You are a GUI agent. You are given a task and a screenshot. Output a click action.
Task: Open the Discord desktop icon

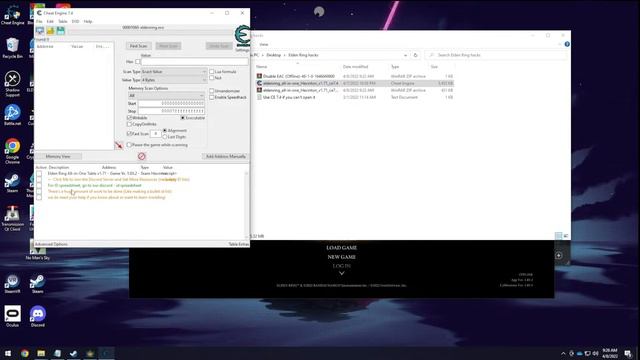[38, 316]
